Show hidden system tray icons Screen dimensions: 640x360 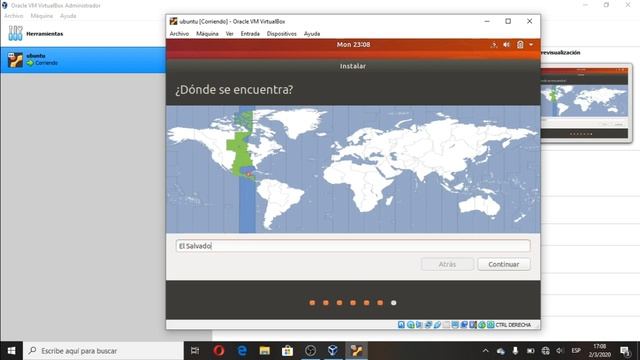point(485,351)
